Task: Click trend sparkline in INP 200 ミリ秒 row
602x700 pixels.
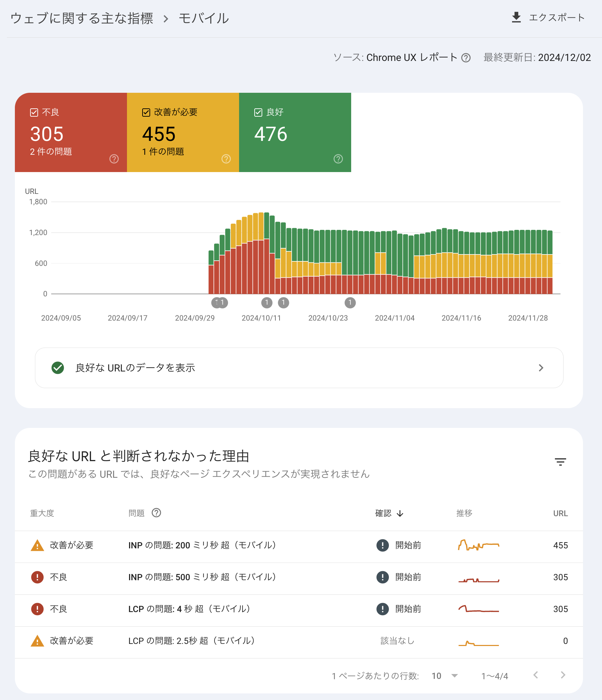Action: (479, 545)
